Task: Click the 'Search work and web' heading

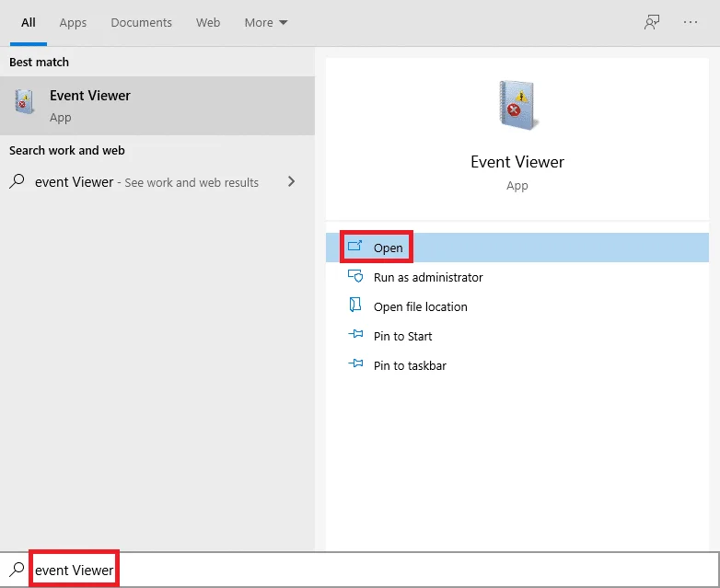Action: click(x=67, y=151)
